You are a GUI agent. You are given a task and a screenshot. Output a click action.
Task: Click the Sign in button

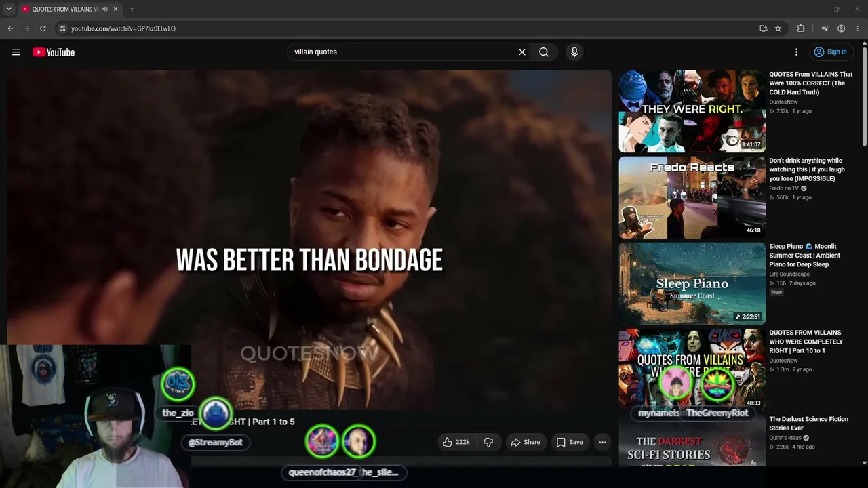pyautogui.click(x=831, y=52)
